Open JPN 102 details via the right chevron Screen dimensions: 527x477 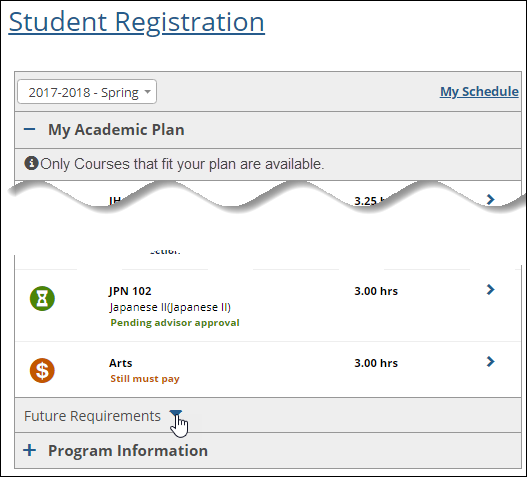(x=491, y=290)
